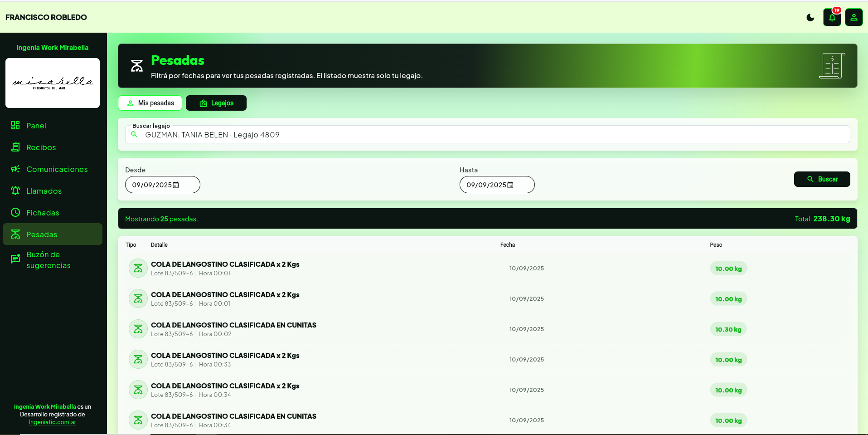This screenshot has width=868, height=435.
Task: Click the scale icon beside Pesadas heading
Action: tap(137, 66)
